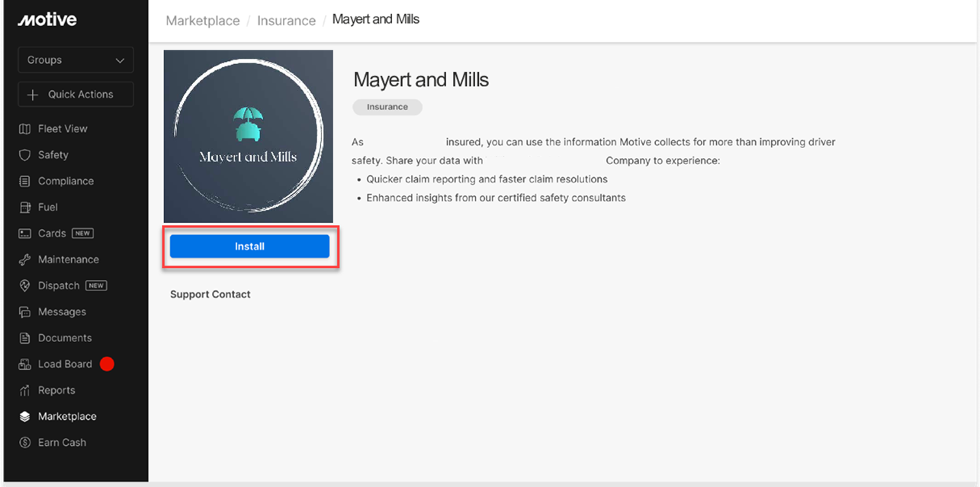Click the NEW badge next to Dispatch
Image resolution: width=980 pixels, height=487 pixels.
96,285
